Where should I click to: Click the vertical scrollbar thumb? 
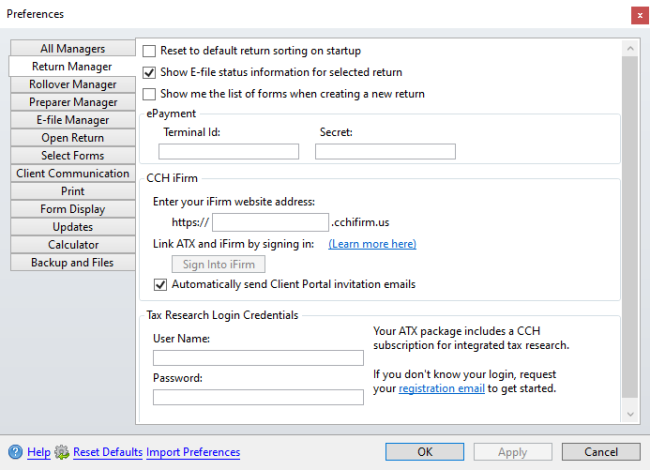coord(630,227)
